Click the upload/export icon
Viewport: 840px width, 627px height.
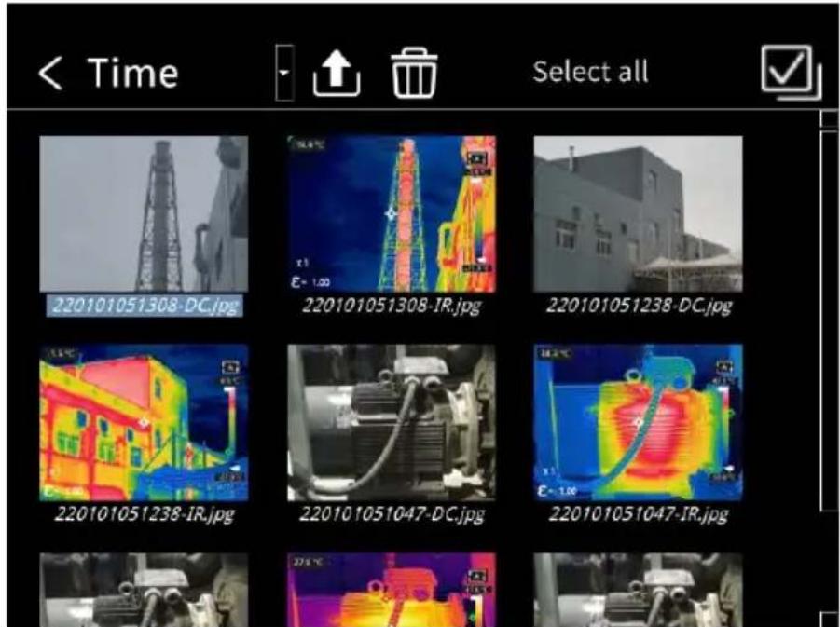(x=337, y=73)
